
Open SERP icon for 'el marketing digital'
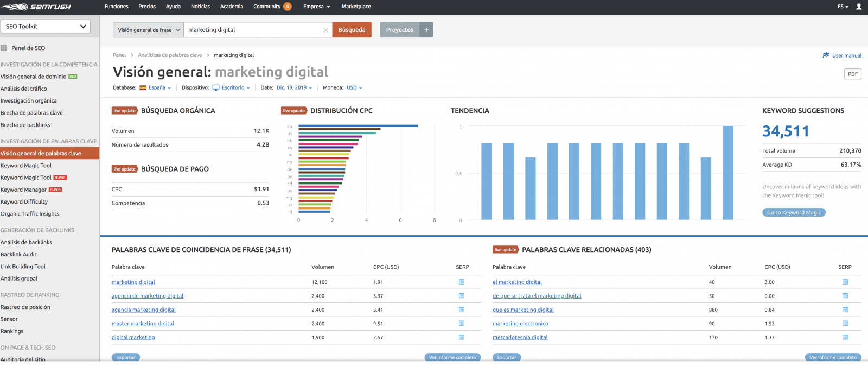tap(845, 282)
